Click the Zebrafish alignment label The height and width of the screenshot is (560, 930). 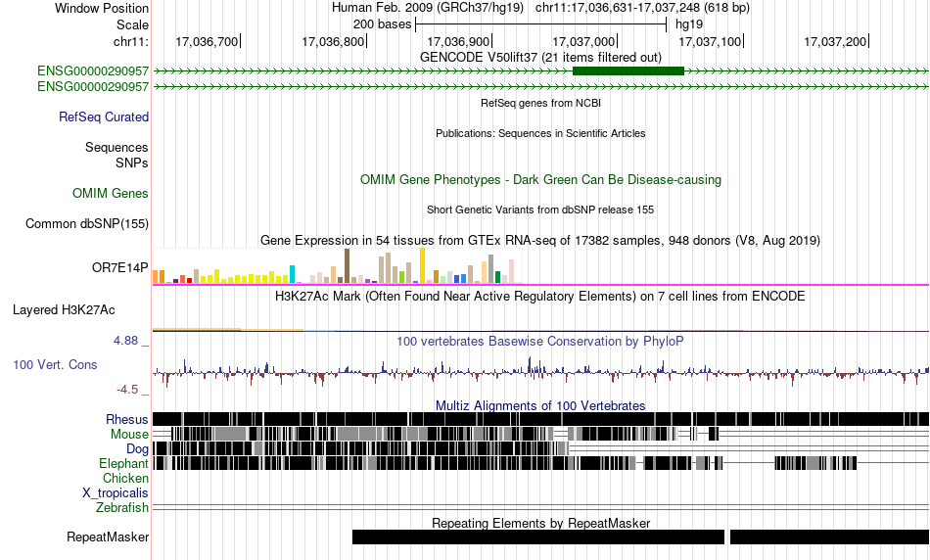[x=122, y=508]
